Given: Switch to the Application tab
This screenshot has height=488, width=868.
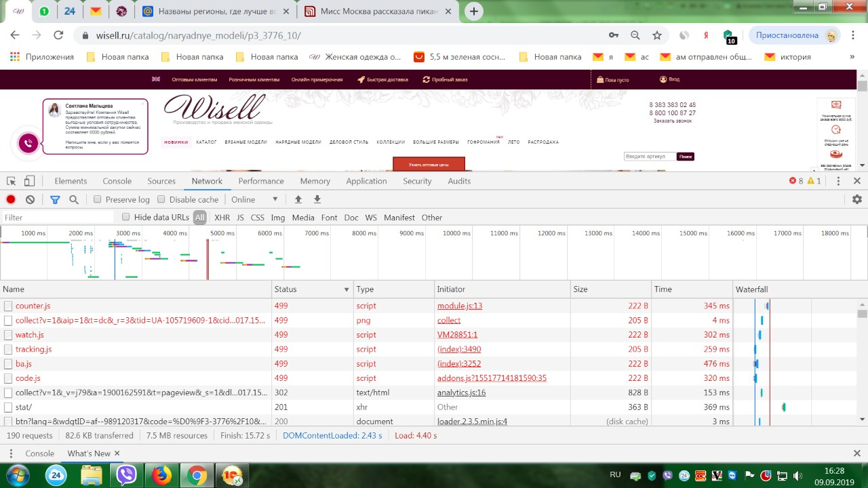Looking at the screenshot, I should (x=366, y=181).
